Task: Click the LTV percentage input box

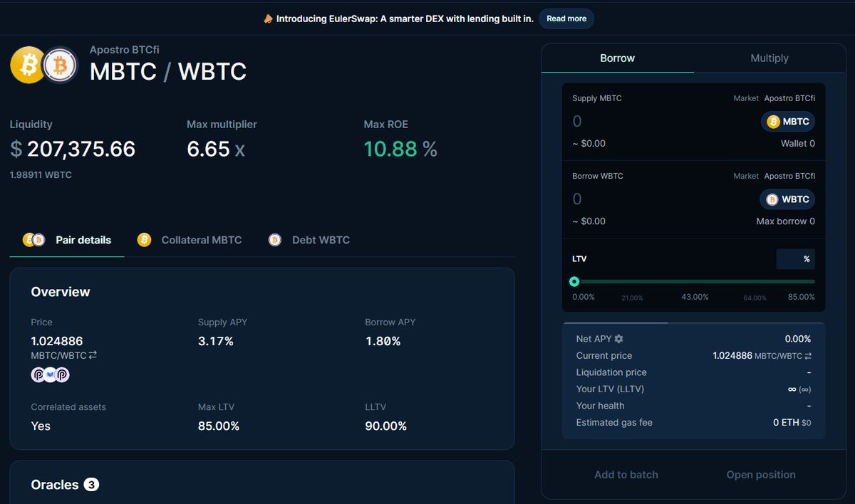Action: tap(795, 259)
